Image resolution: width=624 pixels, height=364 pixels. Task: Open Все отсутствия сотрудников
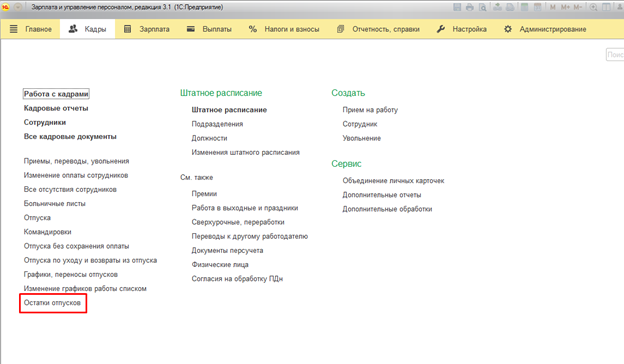(70, 189)
